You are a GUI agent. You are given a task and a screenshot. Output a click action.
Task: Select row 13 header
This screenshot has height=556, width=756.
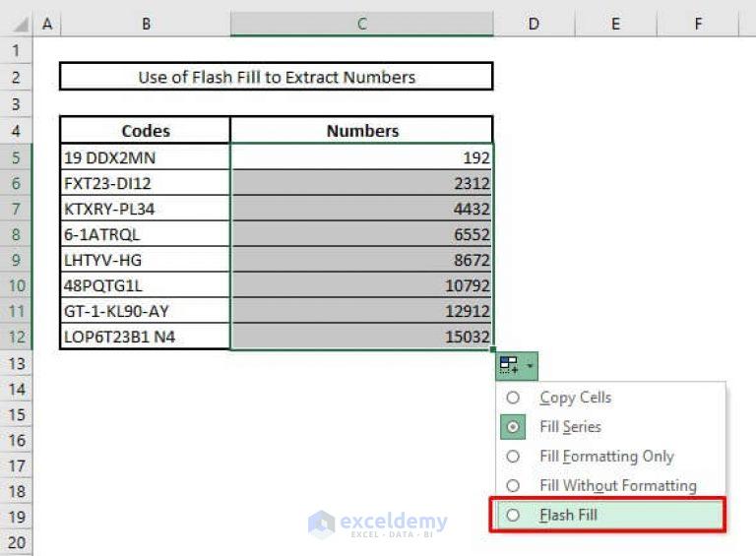[16, 363]
